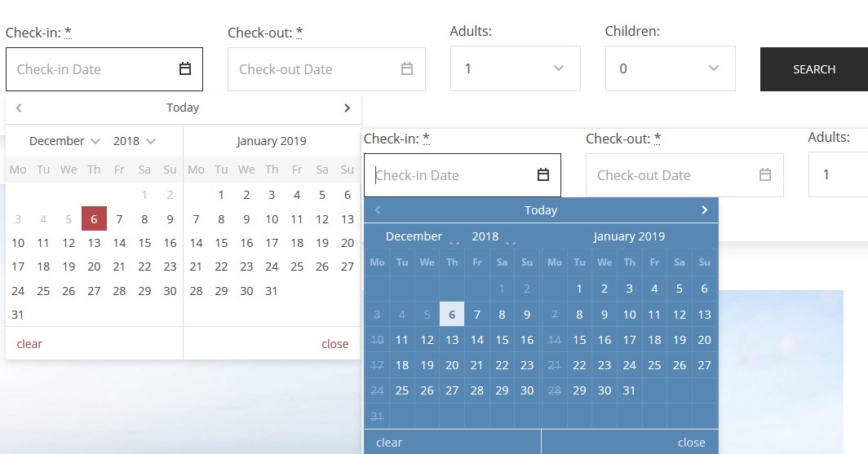
Task: Expand the top Adults dropdown
Action: pyautogui.click(x=516, y=68)
